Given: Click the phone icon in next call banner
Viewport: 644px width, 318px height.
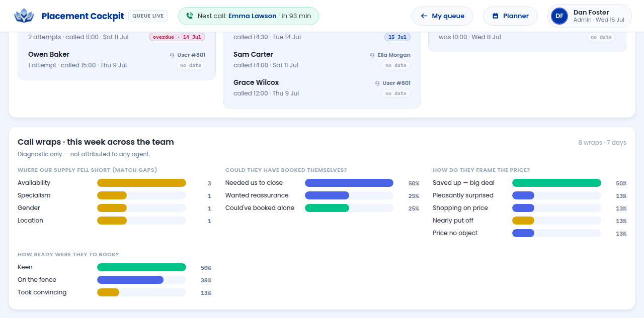Looking at the screenshot, I should coord(189,16).
